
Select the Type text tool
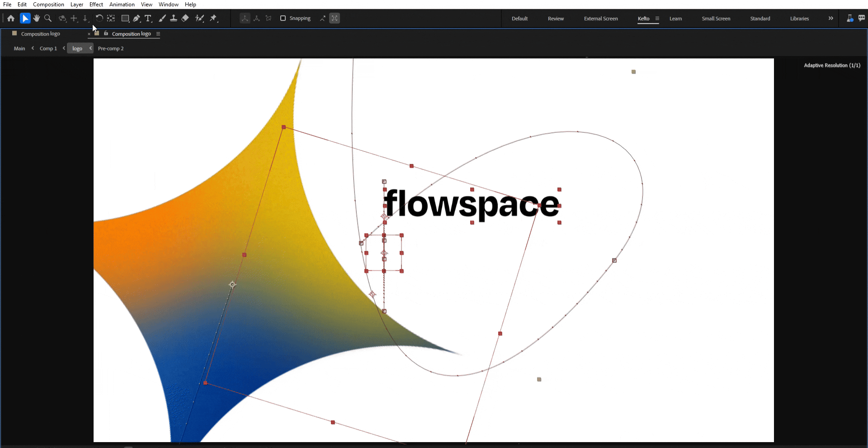pos(148,19)
